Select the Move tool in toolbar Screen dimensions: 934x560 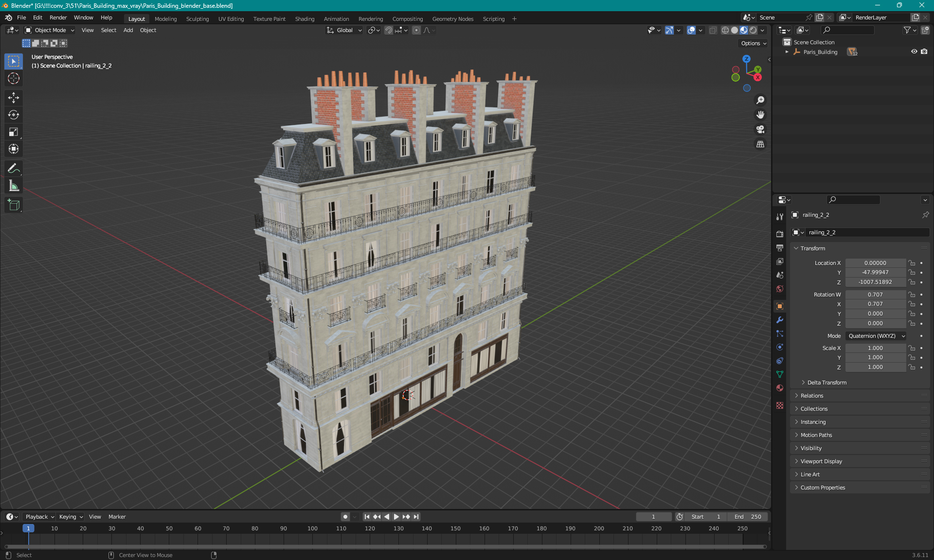tap(15, 97)
